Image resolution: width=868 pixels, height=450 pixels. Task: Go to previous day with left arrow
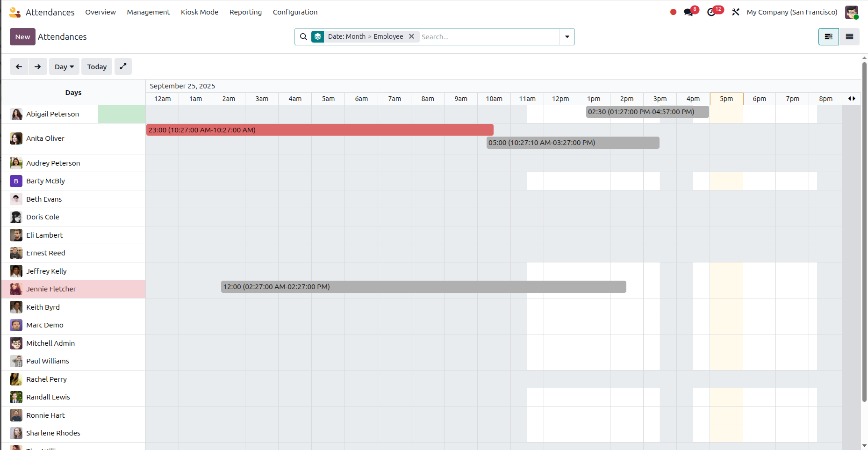tap(19, 66)
